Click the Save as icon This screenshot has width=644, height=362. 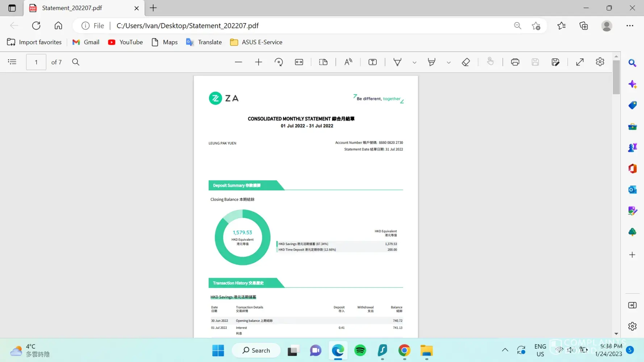tap(555, 62)
